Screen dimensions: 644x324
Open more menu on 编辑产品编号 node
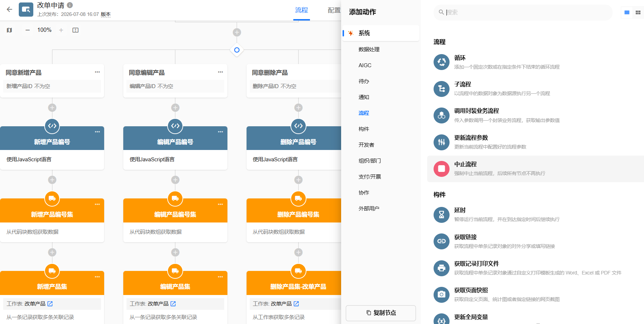(x=220, y=132)
